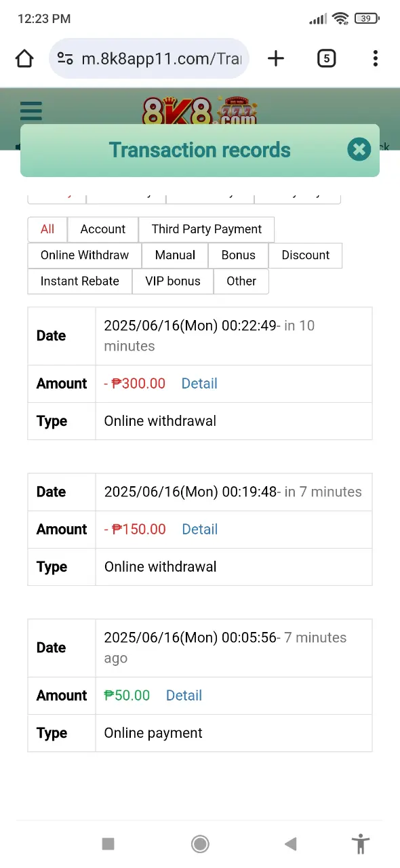Select the VIP bonus filter

pyautogui.click(x=173, y=281)
